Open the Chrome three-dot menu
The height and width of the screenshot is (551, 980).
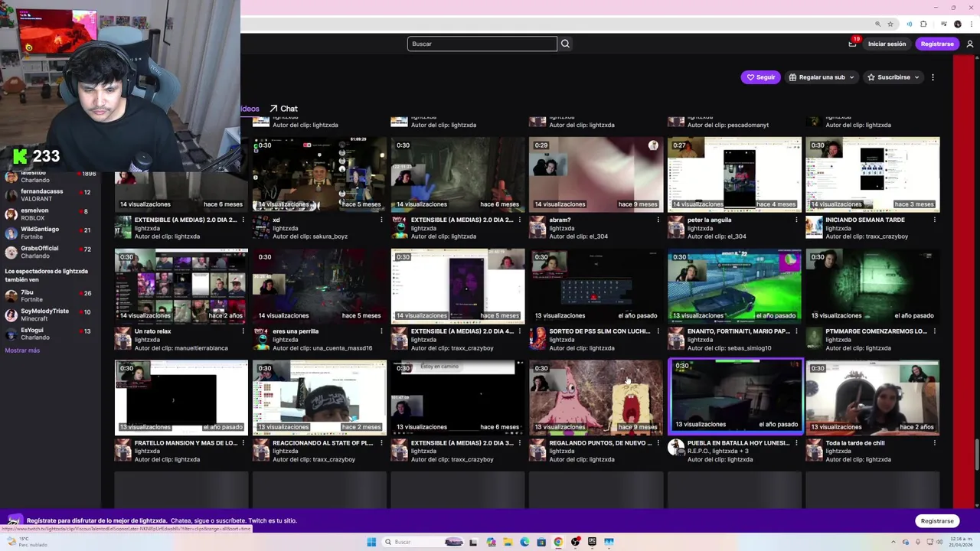point(971,24)
